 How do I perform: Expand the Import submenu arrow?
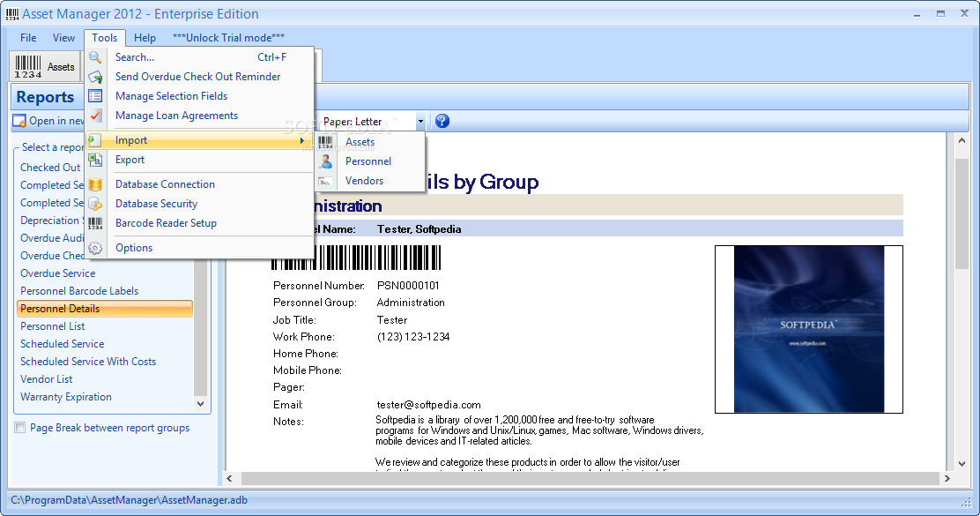click(302, 141)
